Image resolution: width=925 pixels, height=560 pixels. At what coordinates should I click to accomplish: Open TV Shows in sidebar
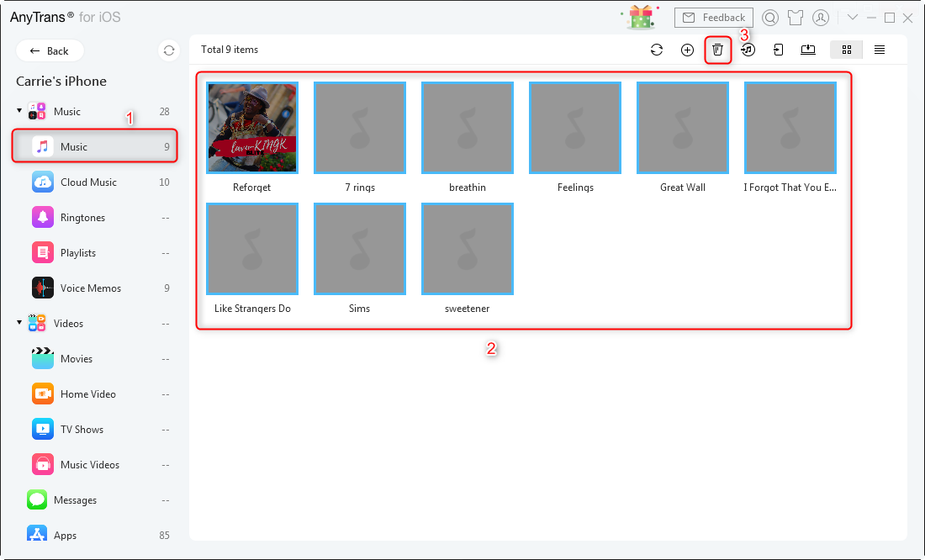[94, 430]
